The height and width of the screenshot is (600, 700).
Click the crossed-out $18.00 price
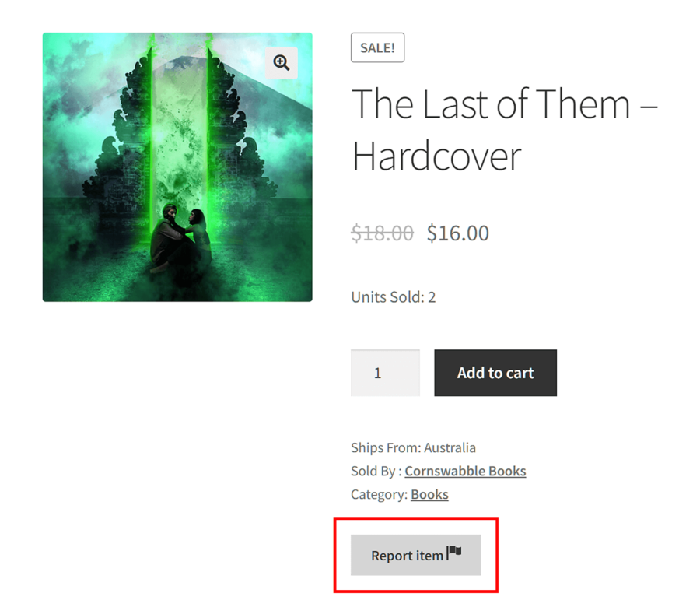(382, 233)
